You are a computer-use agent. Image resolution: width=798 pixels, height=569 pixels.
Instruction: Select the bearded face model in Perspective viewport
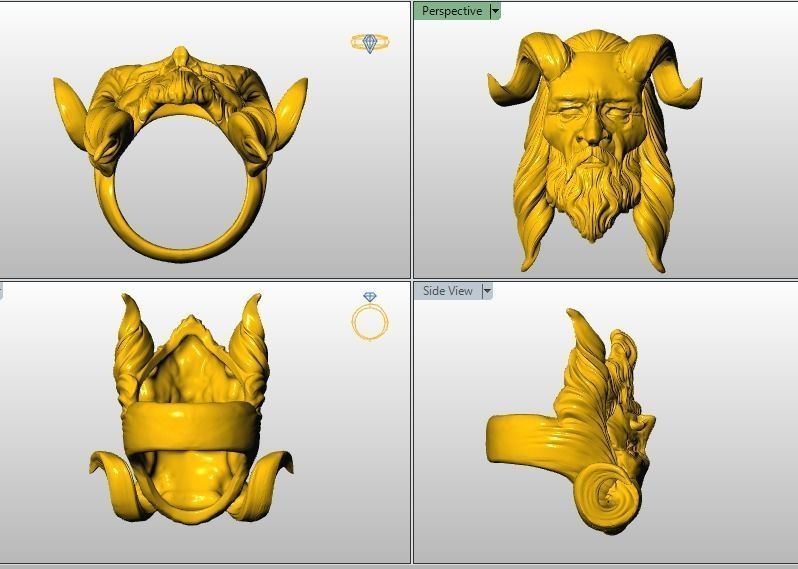pos(595,151)
